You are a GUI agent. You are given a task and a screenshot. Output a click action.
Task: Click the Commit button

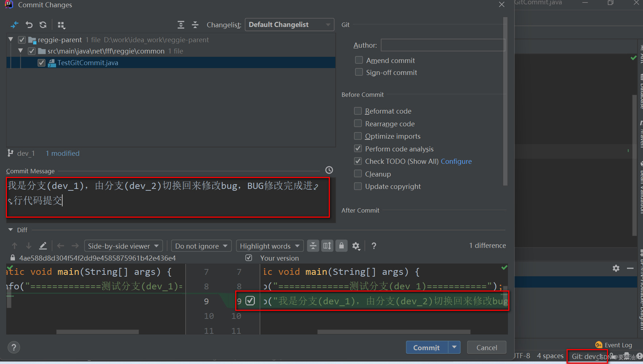click(x=427, y=347)
